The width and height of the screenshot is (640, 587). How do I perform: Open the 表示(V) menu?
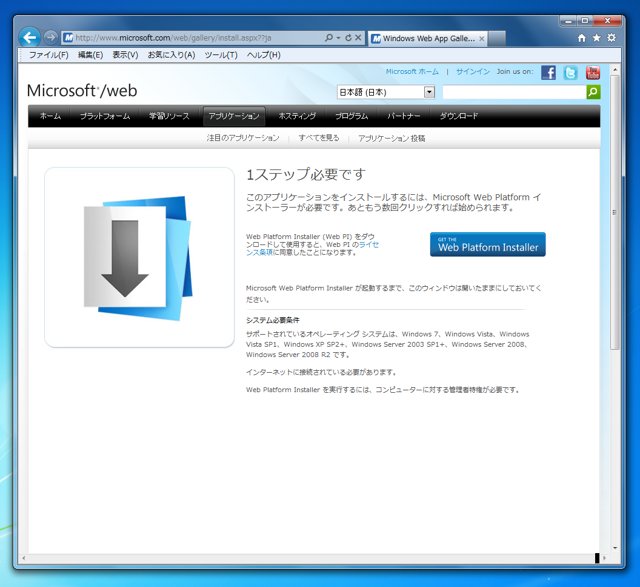tap(125, 55)
